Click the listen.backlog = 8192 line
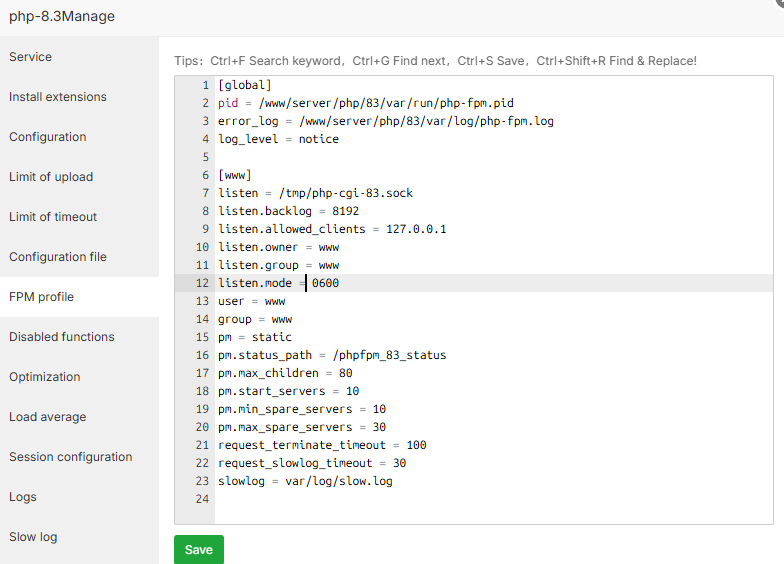The image size is (784, 564). tap(288, 211)
